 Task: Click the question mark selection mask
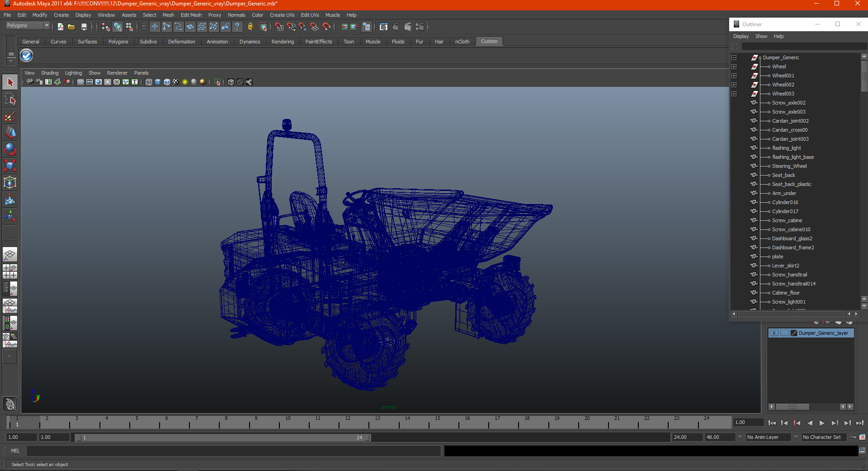pyautogui.click(x=237, y=27)
